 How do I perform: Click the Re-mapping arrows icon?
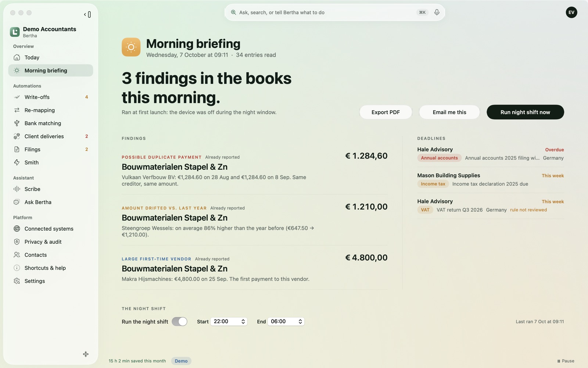(x=17, y=110)
